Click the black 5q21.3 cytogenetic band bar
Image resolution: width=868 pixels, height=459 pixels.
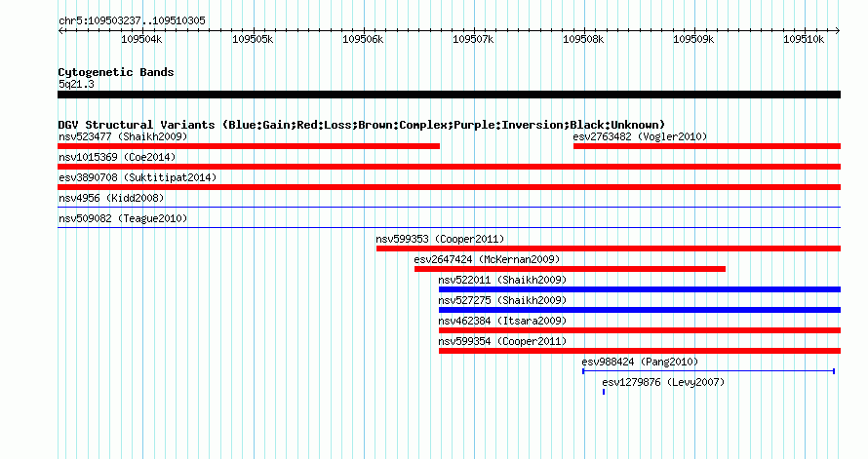(449, 95)
